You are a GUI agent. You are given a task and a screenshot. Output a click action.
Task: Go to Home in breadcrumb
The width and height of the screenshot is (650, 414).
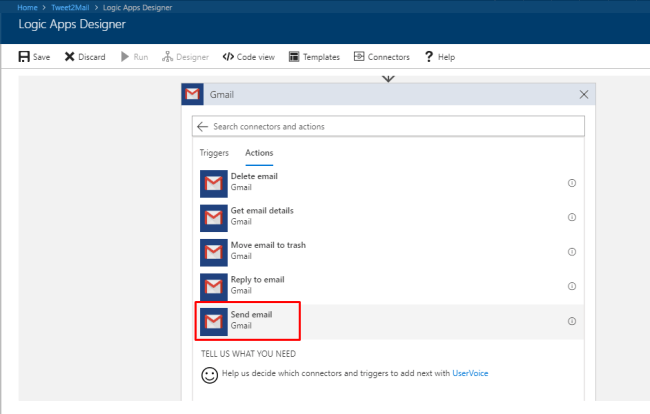click(x=27, y=7)
